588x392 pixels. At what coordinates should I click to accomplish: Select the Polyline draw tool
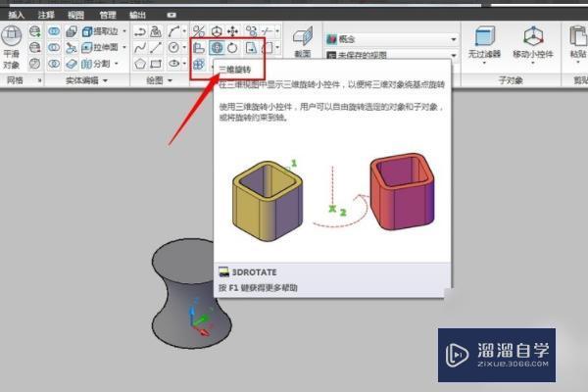pos(140,31)
